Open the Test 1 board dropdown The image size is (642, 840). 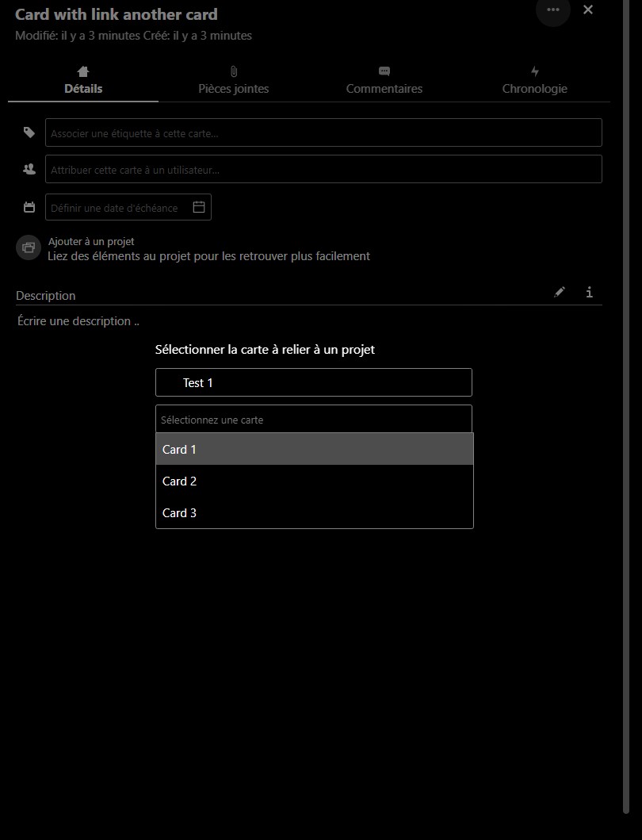[x=314, y=382]
